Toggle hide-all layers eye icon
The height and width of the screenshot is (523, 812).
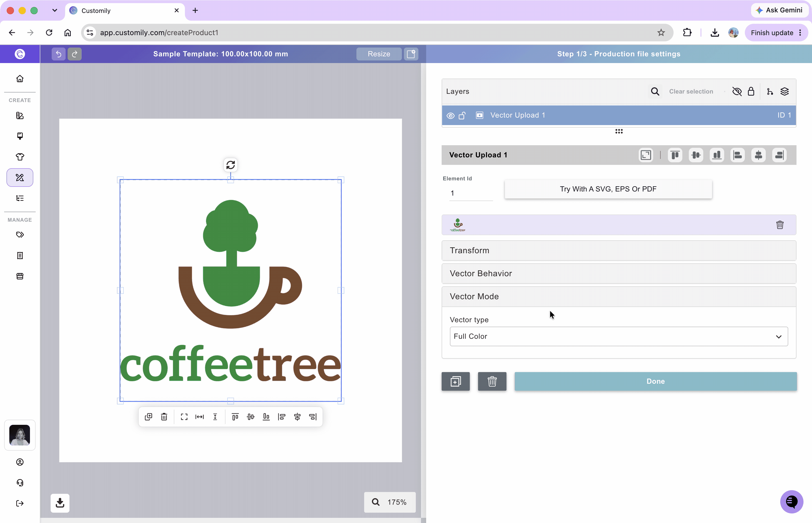coord(737,91)
